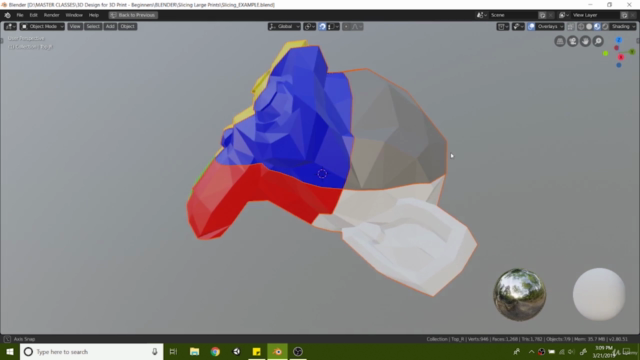Open the proportional falloff type selector

357,27
